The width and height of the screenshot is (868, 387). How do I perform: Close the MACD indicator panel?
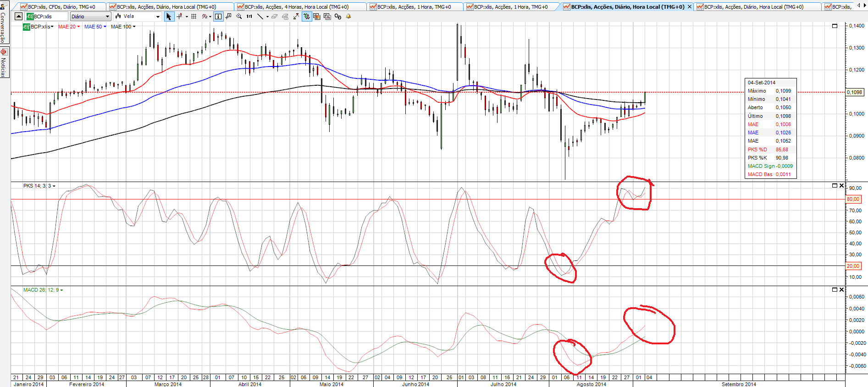pyautogui.click(x=841, y=290)
